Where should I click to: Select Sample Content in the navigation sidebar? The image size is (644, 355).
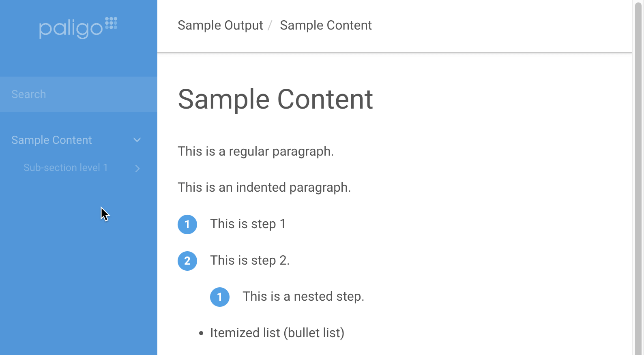point(52,140)
